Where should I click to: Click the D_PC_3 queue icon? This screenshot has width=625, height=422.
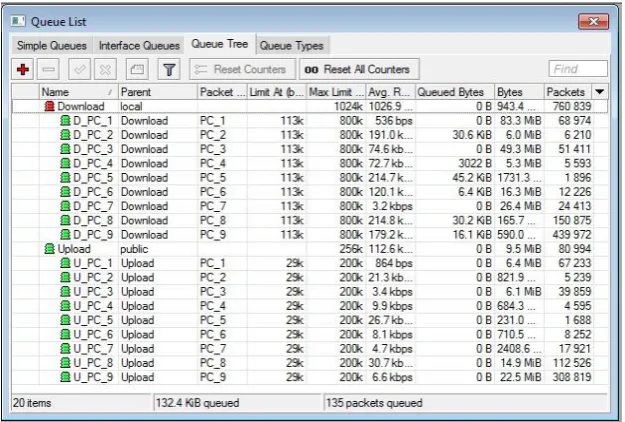65,149
